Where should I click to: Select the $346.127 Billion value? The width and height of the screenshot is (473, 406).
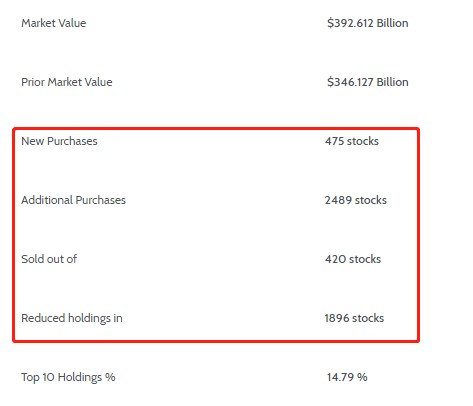[x=368, y=82]
